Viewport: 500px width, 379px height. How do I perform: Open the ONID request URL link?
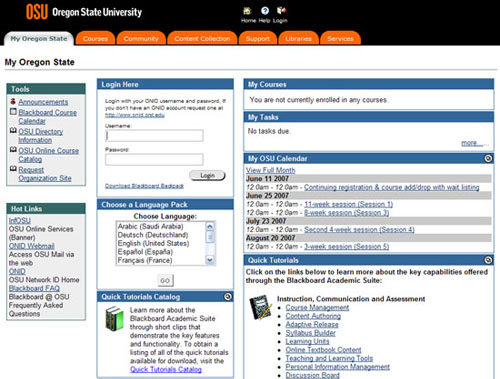coord(135,115)
